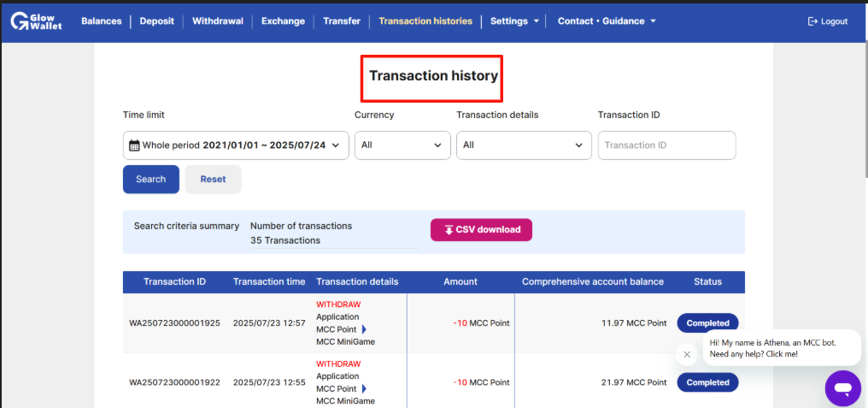Screen dimensions: 868x408
Task: Open the Withdrawal page
Action: (218, 21)
